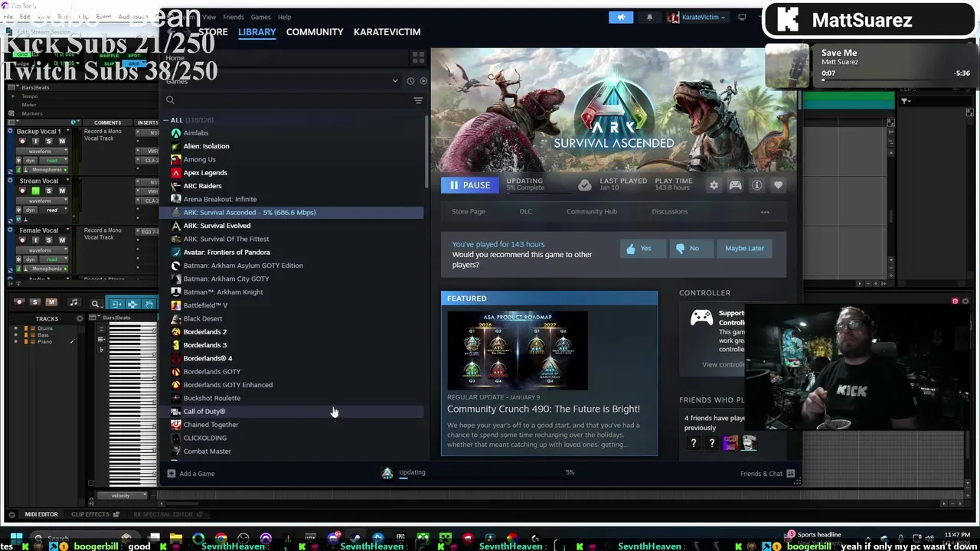Solo the Female Vocal track
980x551 pixels.
[49, 240]
